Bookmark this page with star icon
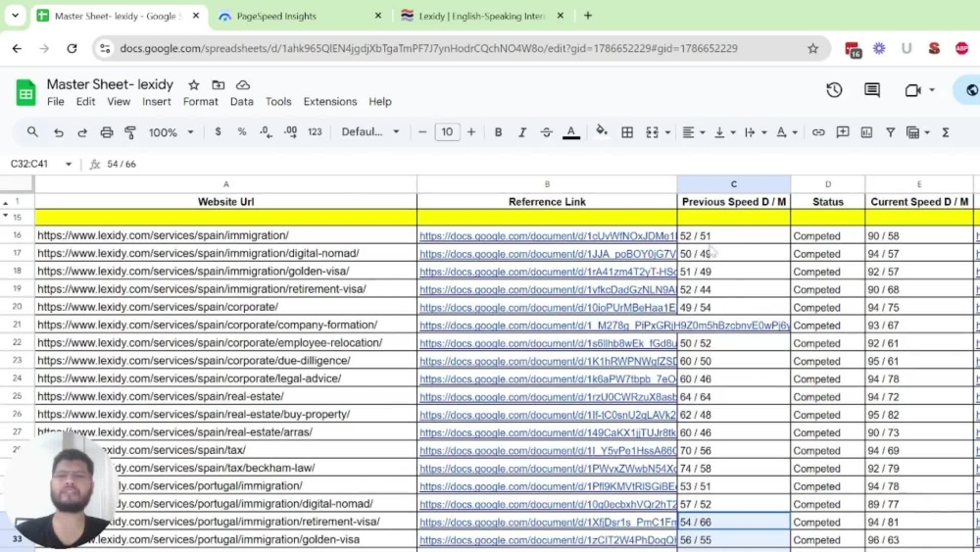Viewport: 980px width, 552px height. (x=812, y=48)
